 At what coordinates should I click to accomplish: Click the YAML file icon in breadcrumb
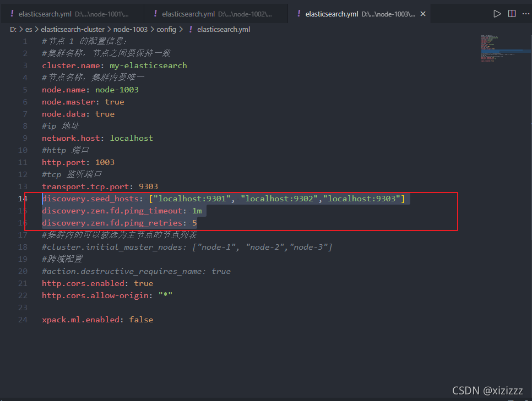pos(191,30)
